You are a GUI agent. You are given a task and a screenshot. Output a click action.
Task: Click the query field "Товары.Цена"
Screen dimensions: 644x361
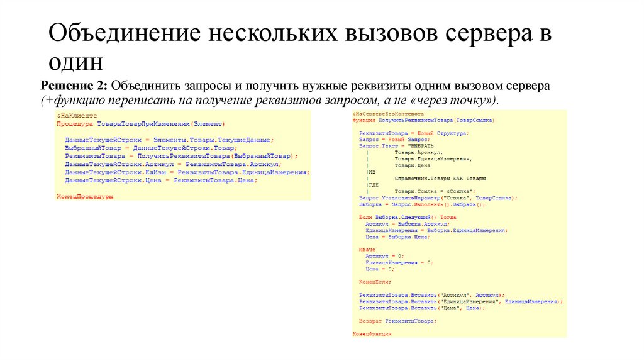pyautogui.click(x=413, y=165)
